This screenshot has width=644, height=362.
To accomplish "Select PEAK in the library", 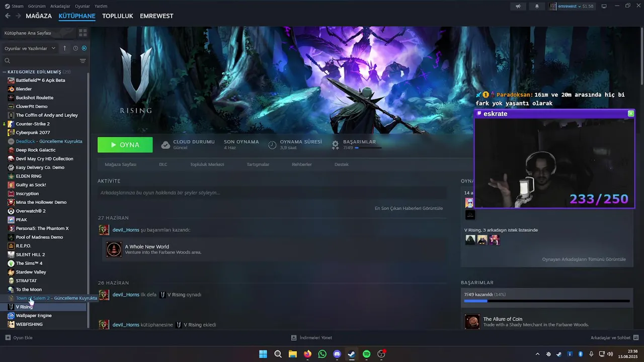I will coord(22,220).
